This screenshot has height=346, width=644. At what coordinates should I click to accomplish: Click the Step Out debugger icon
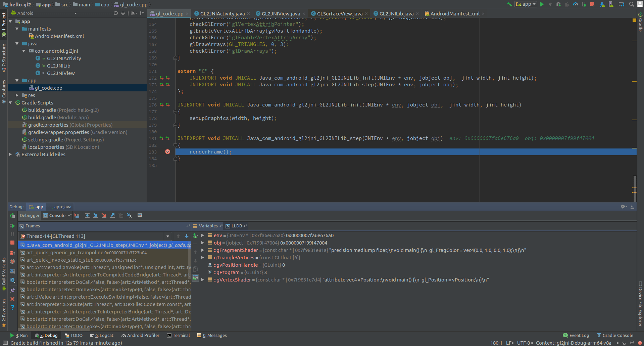click(x=112, y=216)
